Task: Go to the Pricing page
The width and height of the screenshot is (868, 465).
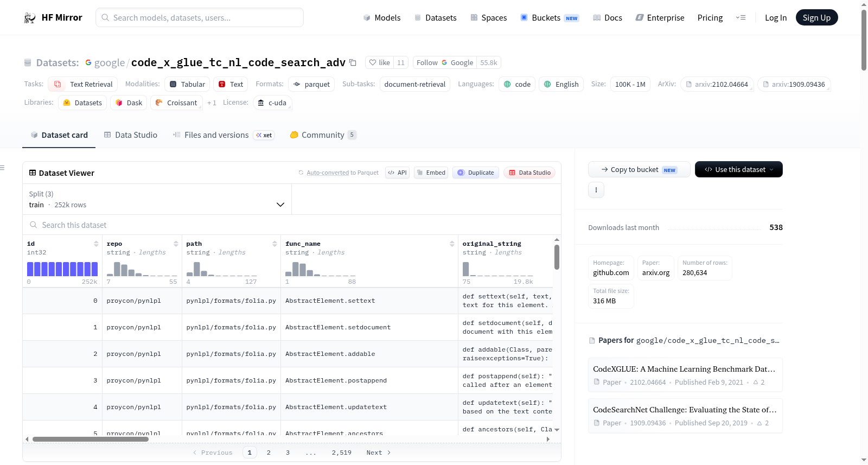Action: click(710, 17)
